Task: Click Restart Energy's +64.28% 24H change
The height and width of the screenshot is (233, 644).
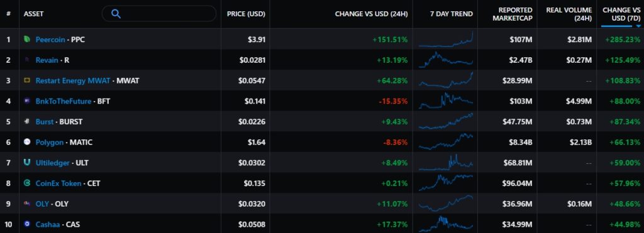Action: [x=392, y=81]
